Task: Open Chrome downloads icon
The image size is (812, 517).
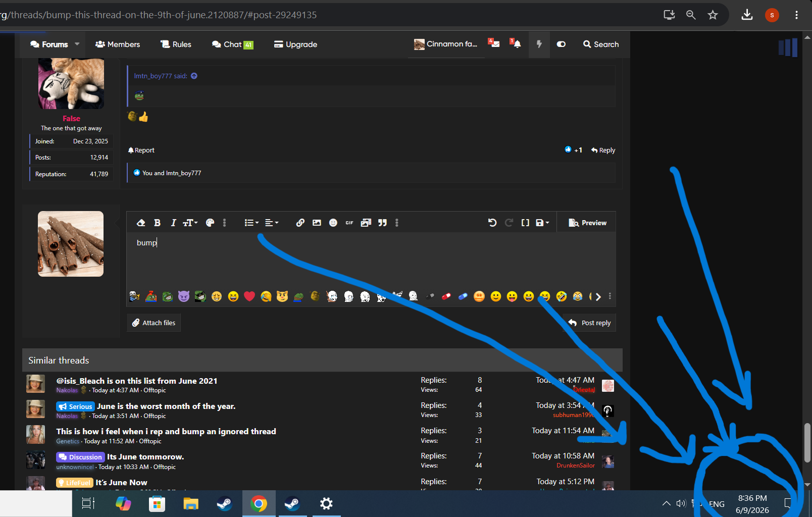Action: tap(747, 15)
